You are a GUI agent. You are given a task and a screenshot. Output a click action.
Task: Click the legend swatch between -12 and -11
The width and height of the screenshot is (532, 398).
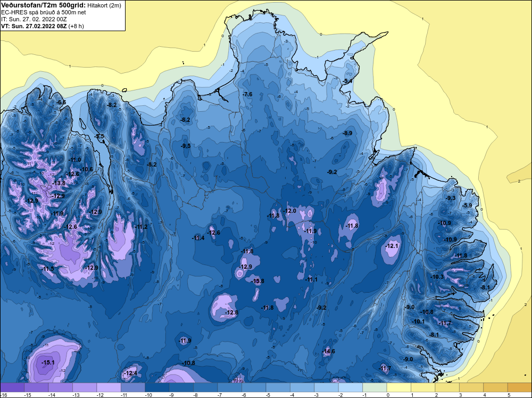pyautogui.click(x=109, y=387)
